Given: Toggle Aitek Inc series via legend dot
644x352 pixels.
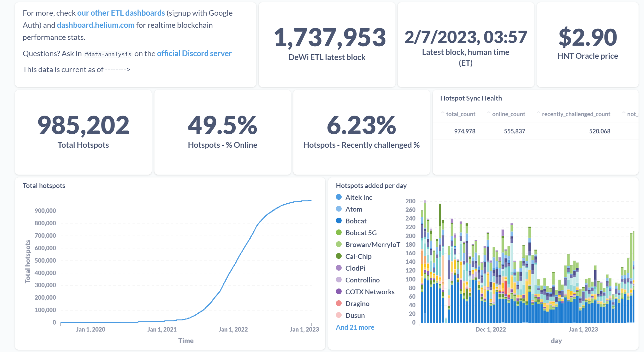Looking at the screenshot, I should [x=339, y=197].
